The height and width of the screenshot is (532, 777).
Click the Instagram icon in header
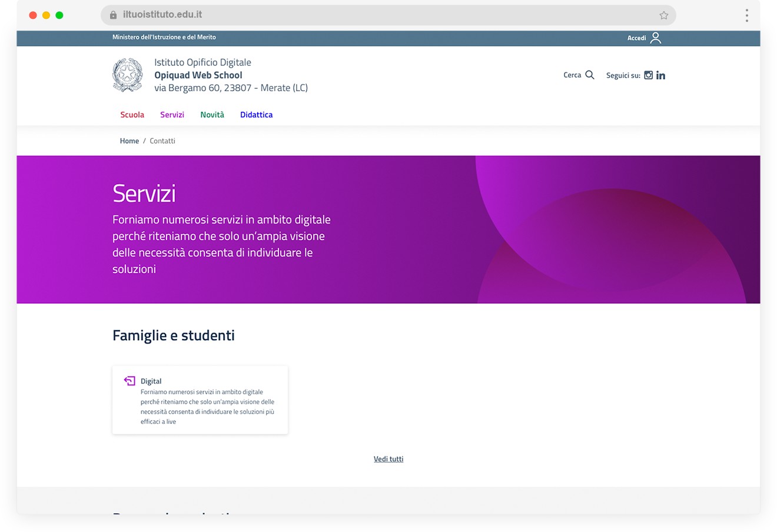[x=648, y=75]
